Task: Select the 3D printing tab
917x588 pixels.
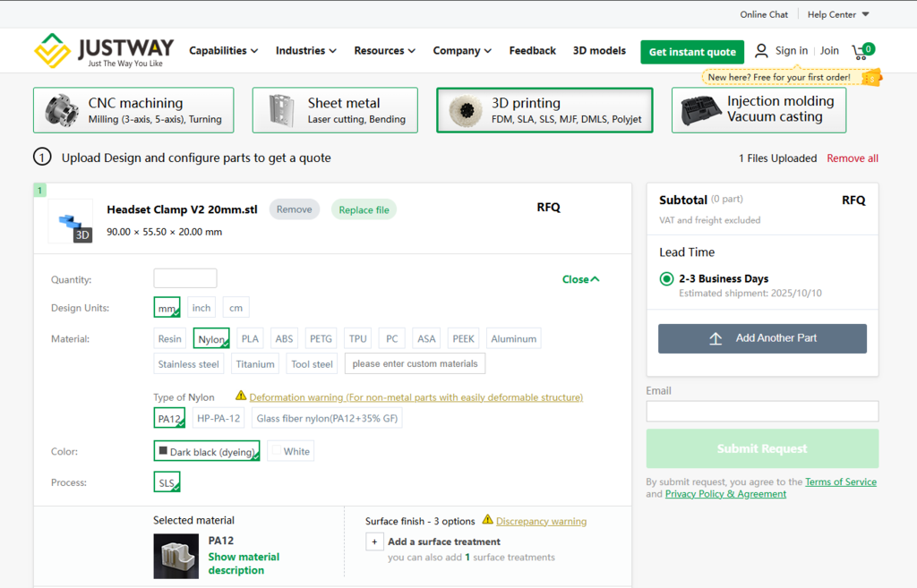Action: (x=544, y=110)
